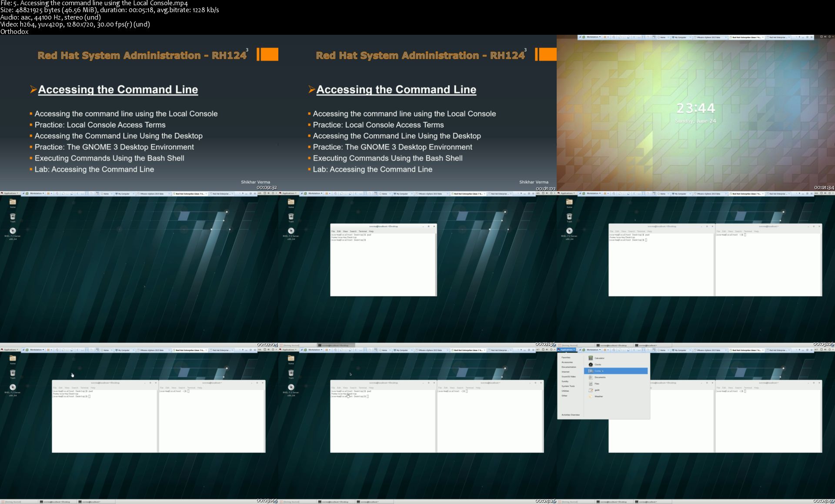Screen dimensions: 835x504
Task: Click Activities Overview in the Applications menu
Action: point(571,415)
